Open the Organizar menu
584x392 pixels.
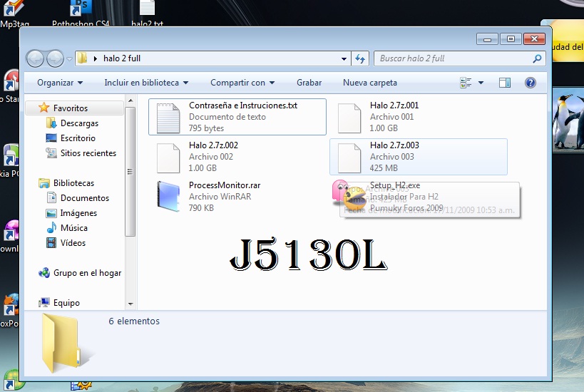60,83
